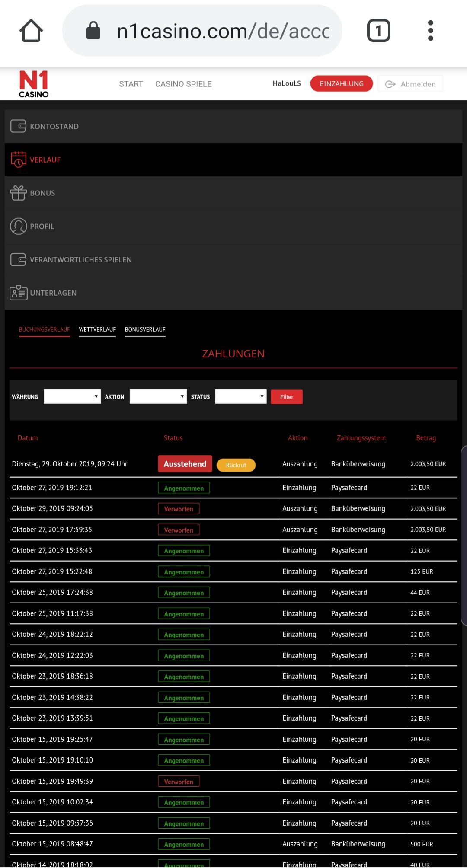The height and width of the screenshot is (868, 467).
Task: Open the Aktion dropdown
Action: coord(158,396)
